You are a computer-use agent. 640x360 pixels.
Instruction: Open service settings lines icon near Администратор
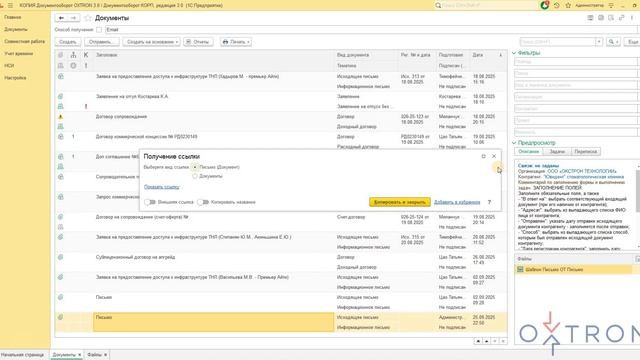pos(611,5)
